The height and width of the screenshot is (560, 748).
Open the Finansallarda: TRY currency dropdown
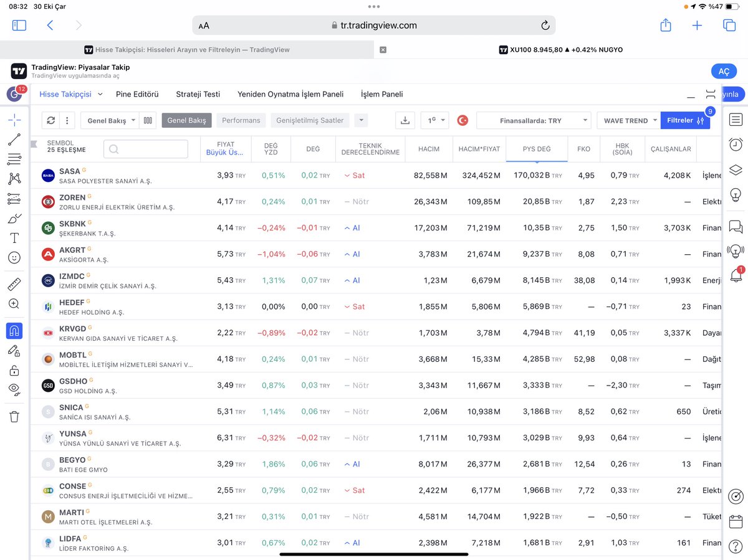pyautogui.click(x=534, y=120)
